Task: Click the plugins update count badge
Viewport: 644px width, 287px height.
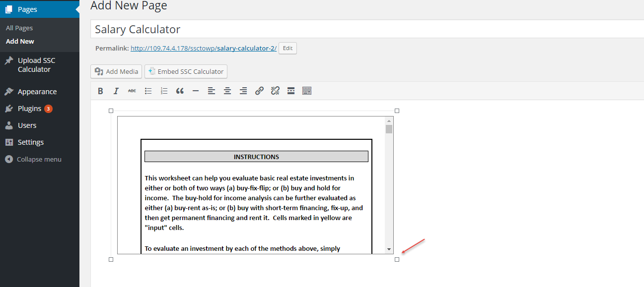Action: point(48,109)
